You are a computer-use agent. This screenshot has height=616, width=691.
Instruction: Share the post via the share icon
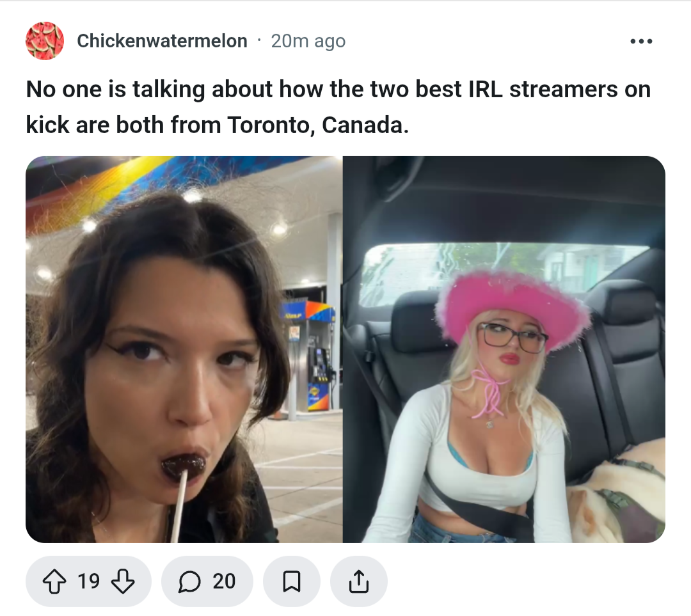click(x=359, y=581)
